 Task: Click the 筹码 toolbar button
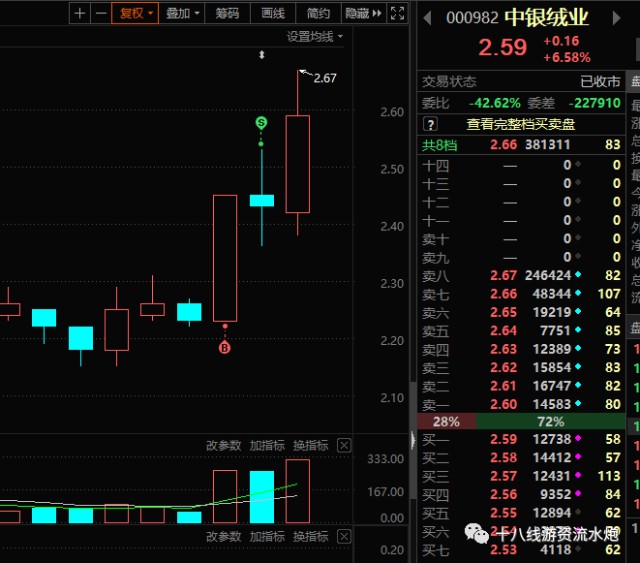click(227, 13)
